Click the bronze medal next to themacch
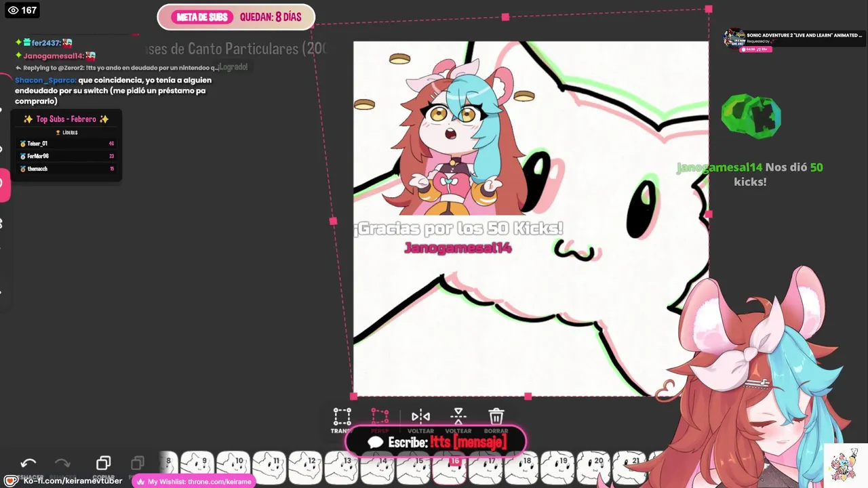The height and width of the screenshot is (488, 868). click(23, 169)
